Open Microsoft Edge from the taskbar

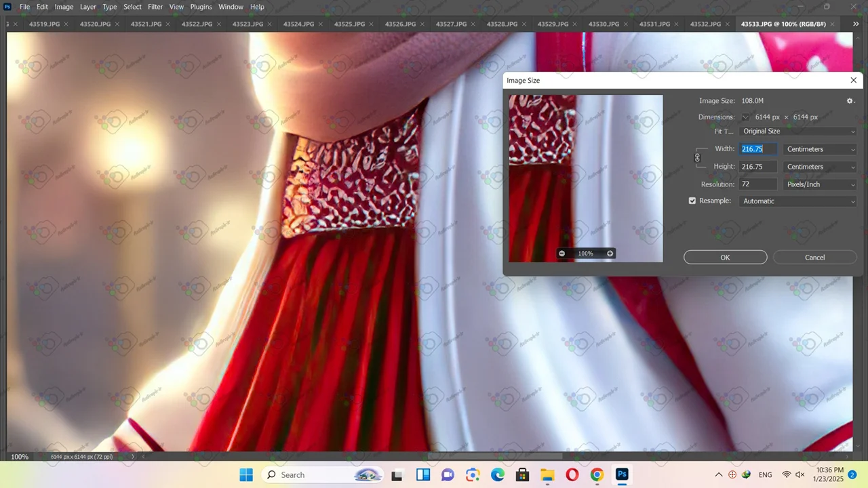pyautogui.click(x=498, y=474)
